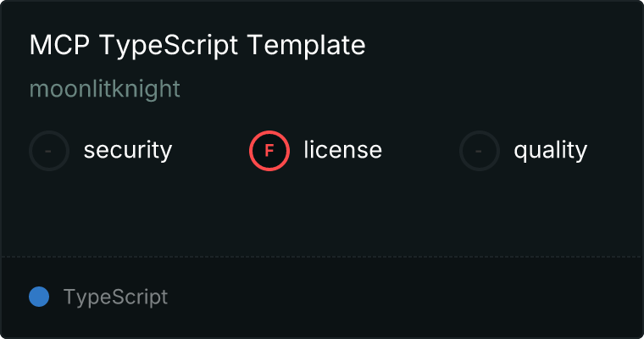
Task: Click the TypeScript language label in footer
Action: 115,297
